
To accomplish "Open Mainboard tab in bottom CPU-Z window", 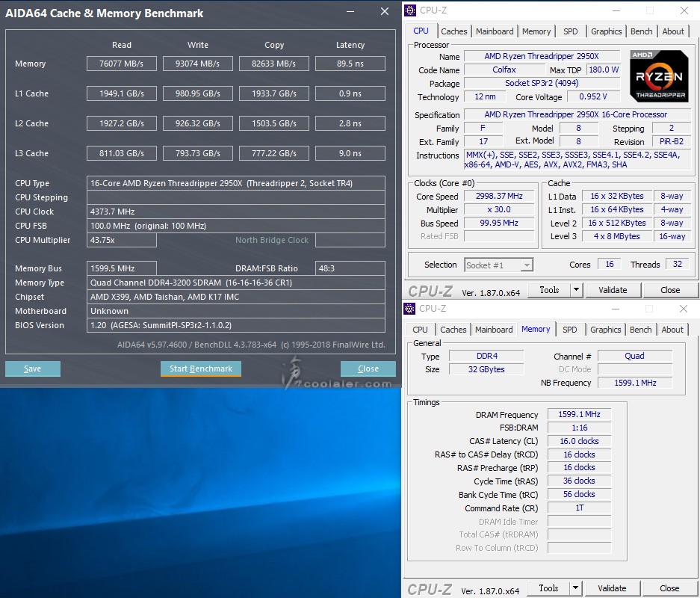I will tap(493, 330).
